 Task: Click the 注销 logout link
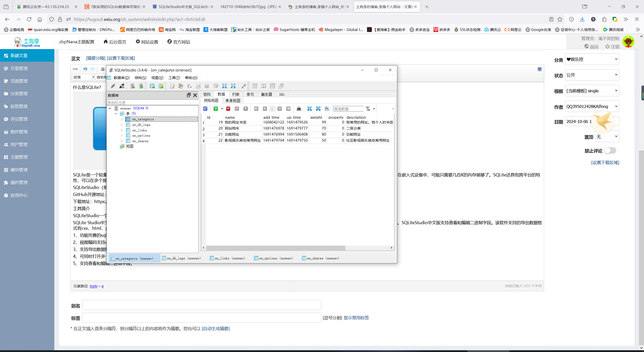[612, 47]
